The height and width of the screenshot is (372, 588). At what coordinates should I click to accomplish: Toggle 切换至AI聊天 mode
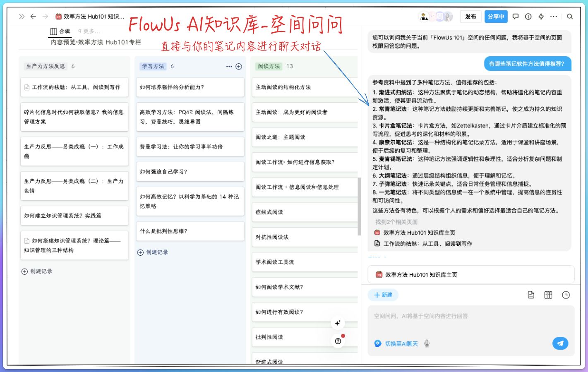point(396,343)
